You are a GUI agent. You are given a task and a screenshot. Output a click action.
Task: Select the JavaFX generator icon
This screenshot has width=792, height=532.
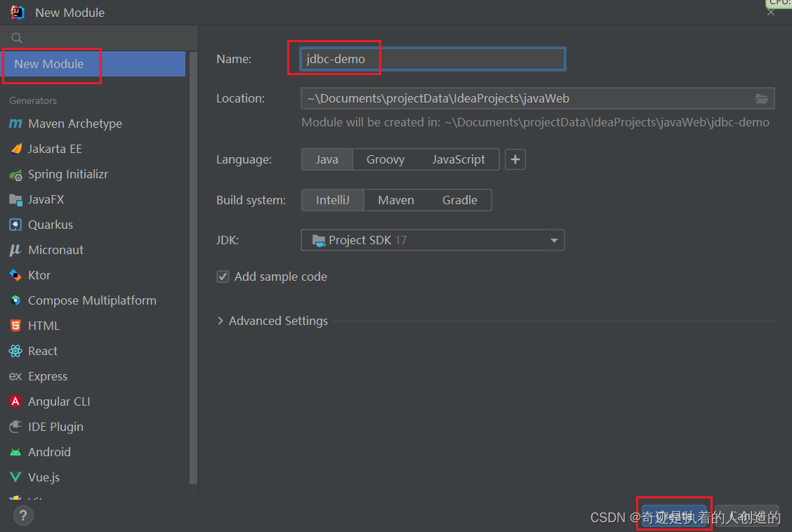15,200
